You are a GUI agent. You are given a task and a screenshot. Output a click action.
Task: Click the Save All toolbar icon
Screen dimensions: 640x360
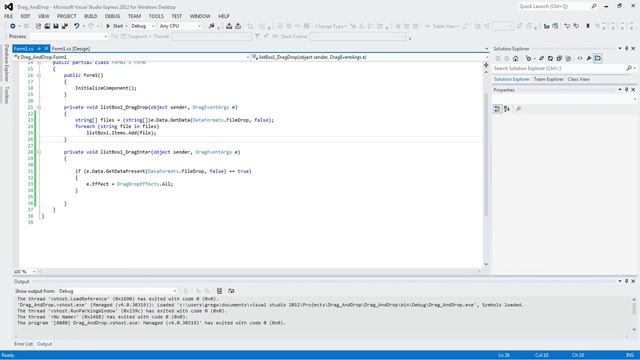(65, 26)
